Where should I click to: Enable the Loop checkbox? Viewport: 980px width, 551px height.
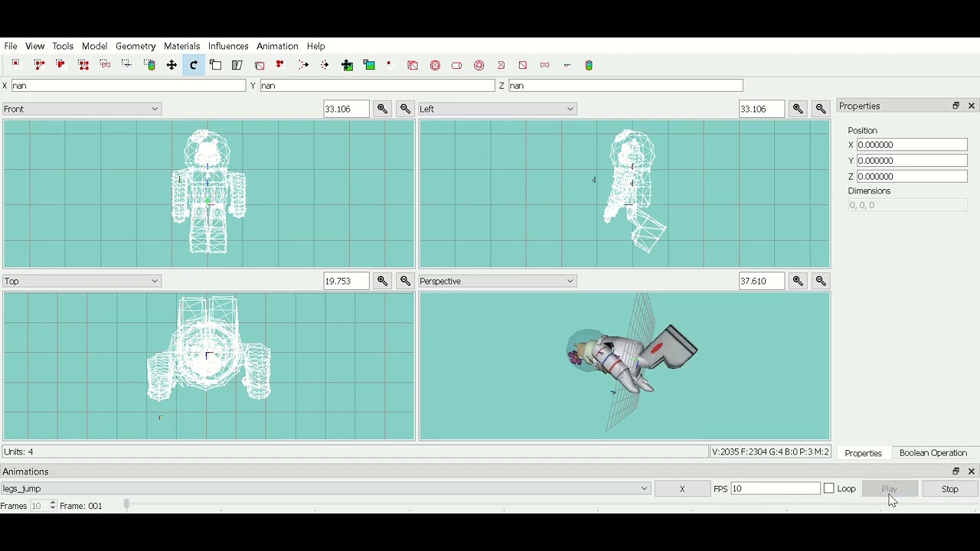point(829,488)
